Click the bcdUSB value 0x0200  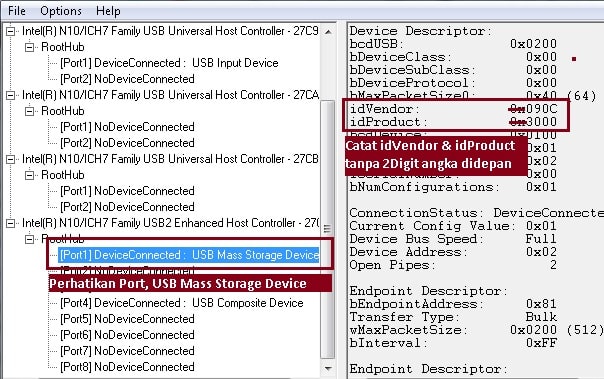pyautogui.click(x=534, y=44)
